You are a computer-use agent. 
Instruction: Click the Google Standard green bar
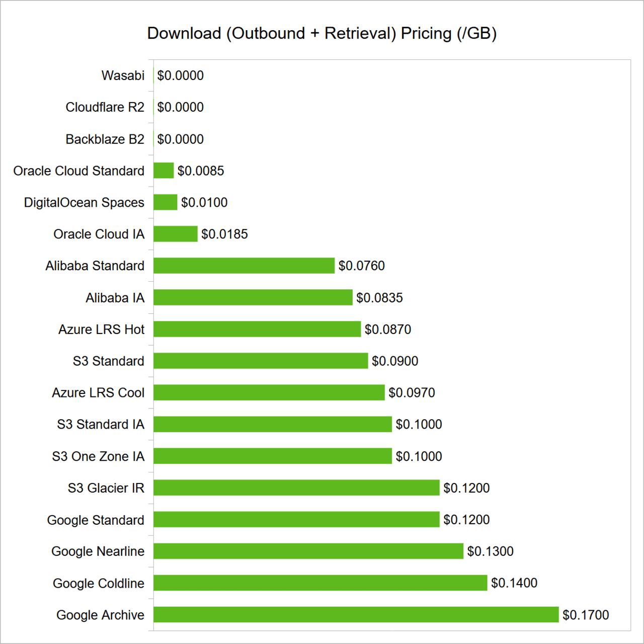[x=296, y=519]
